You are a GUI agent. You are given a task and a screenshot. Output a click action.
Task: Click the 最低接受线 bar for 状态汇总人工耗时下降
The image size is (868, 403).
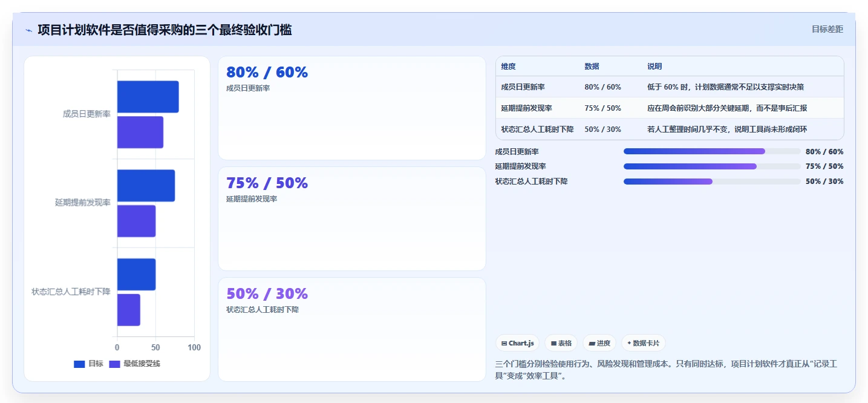tap(128, 310)
